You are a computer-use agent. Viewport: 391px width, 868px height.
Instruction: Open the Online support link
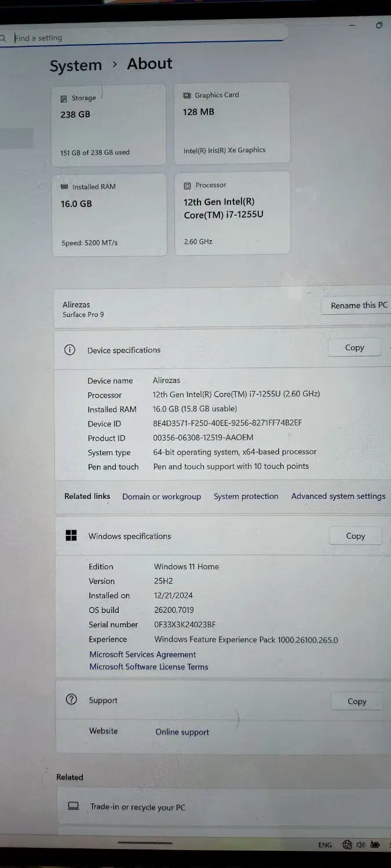coord(182,732)
